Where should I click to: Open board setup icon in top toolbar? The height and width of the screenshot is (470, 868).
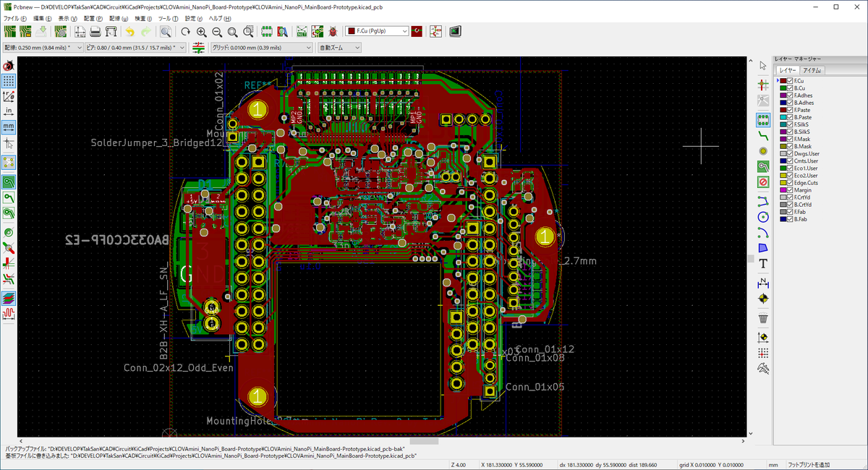61,32
